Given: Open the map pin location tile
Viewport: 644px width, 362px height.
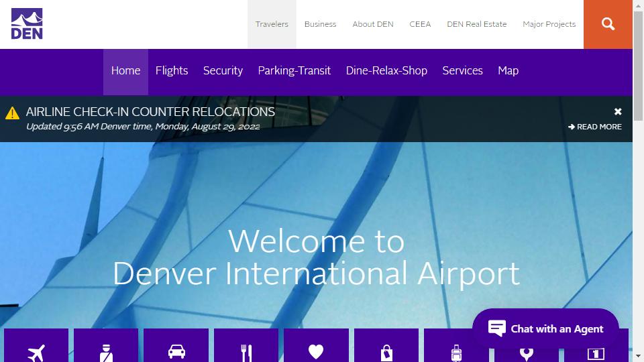Looking at the screenshot, I should pos(526,354).
